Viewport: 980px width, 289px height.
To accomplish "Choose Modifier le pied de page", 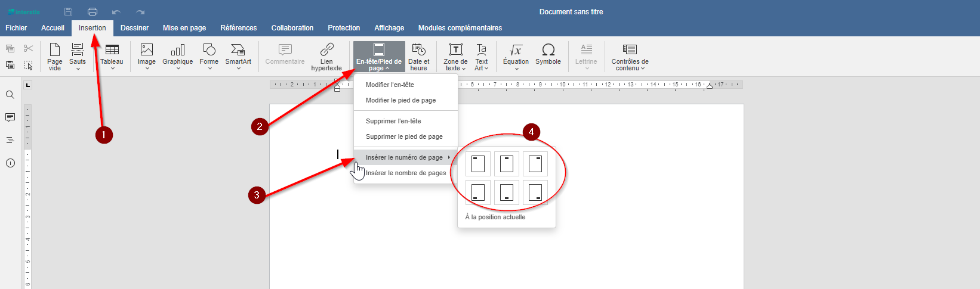I will point(406,100).
